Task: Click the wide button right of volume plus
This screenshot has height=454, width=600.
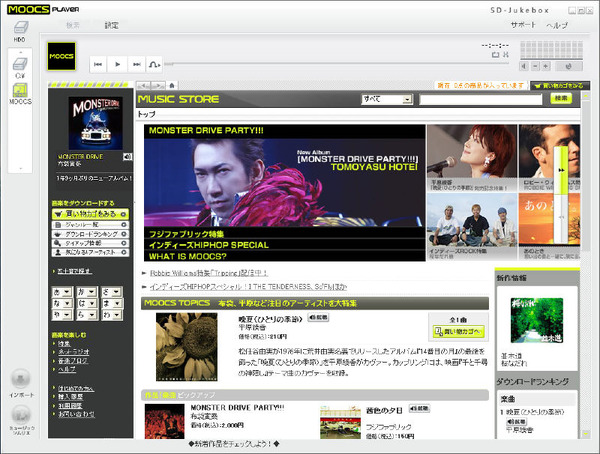Action: click(569, 66)
